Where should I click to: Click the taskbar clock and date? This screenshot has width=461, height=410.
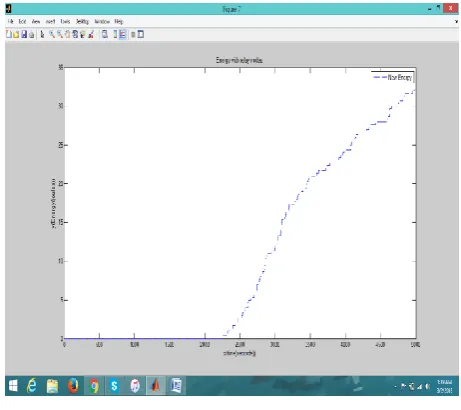[x=444, y=386]
